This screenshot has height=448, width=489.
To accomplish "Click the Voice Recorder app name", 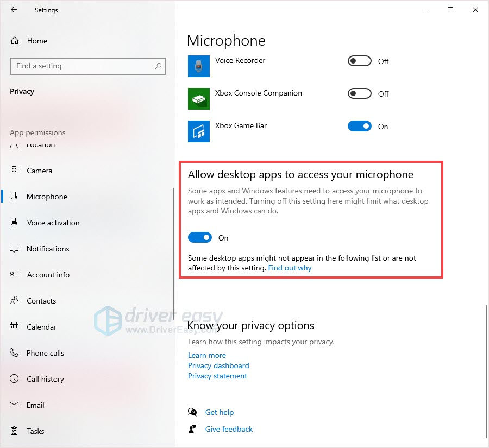I will [x=240, y=60].
